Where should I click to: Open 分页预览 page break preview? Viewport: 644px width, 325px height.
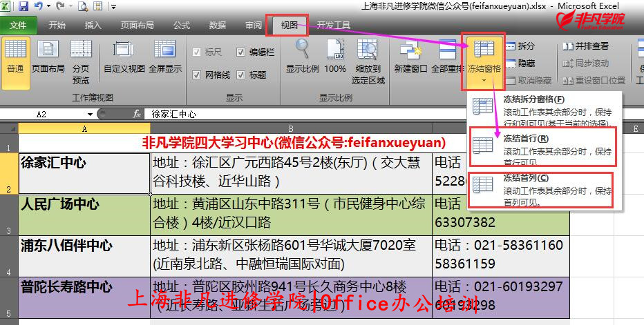[81, 62]
